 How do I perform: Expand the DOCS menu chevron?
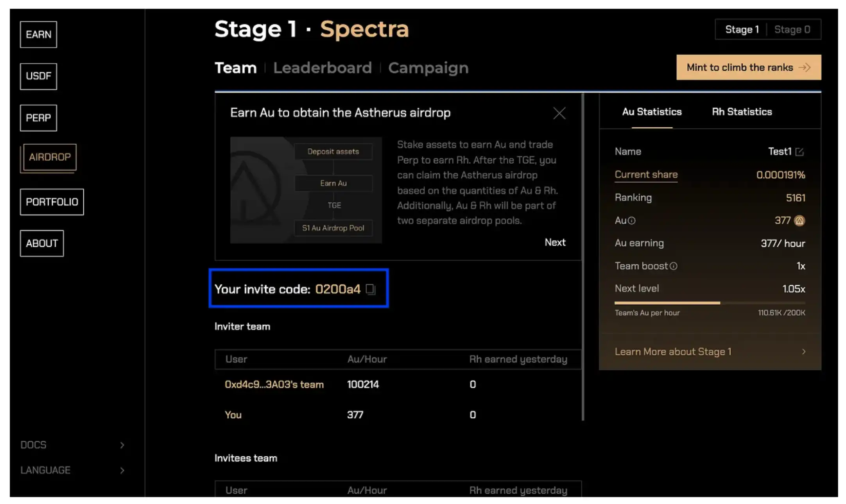(x=122, y=445)
